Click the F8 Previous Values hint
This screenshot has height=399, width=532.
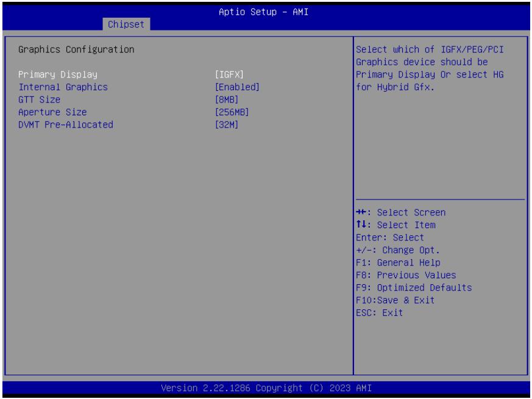point(406,275)
